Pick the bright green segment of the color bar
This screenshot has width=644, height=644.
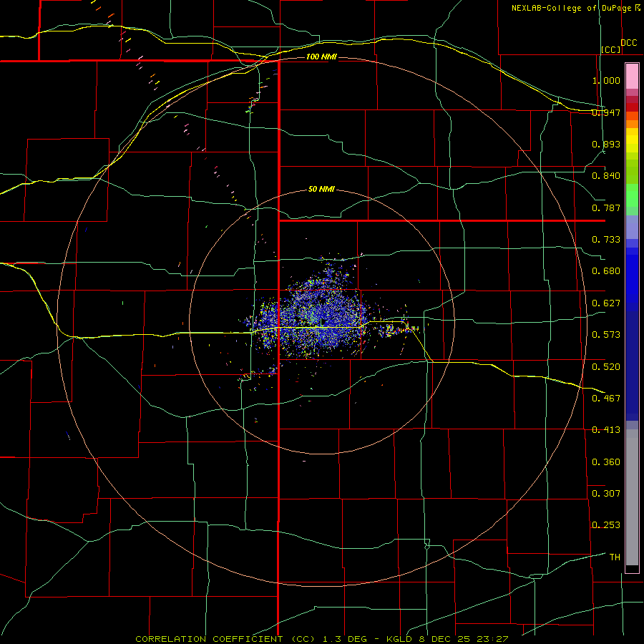pos(632,195)
